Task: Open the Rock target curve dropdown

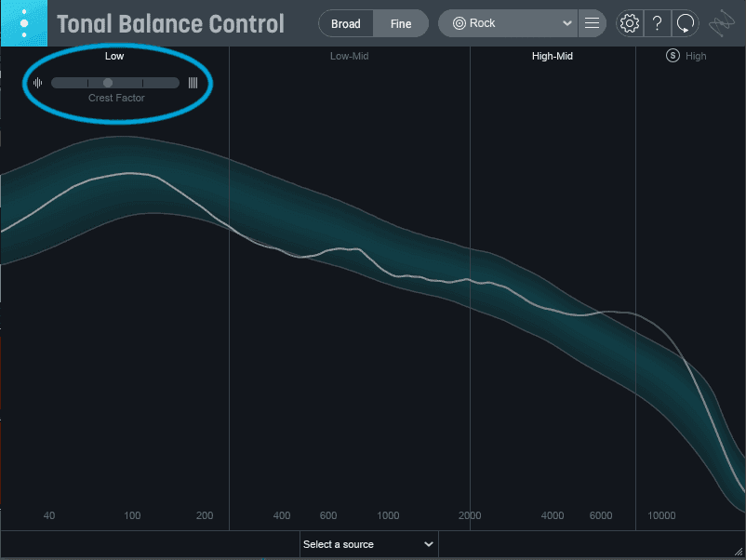Action: click(508, 23)
